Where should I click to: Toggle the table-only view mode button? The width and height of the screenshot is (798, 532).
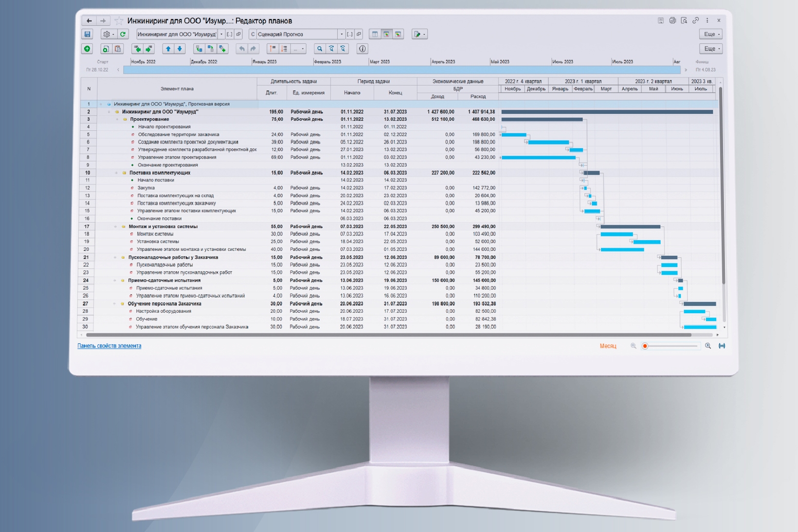pyautogui.click(x=375, y=35)
